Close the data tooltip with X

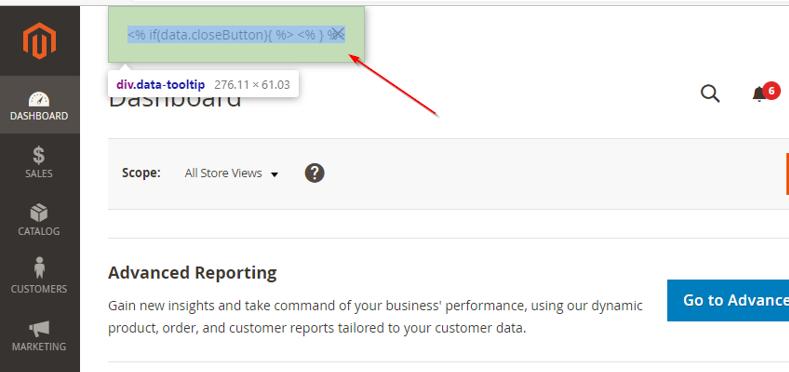pos(338,34)
